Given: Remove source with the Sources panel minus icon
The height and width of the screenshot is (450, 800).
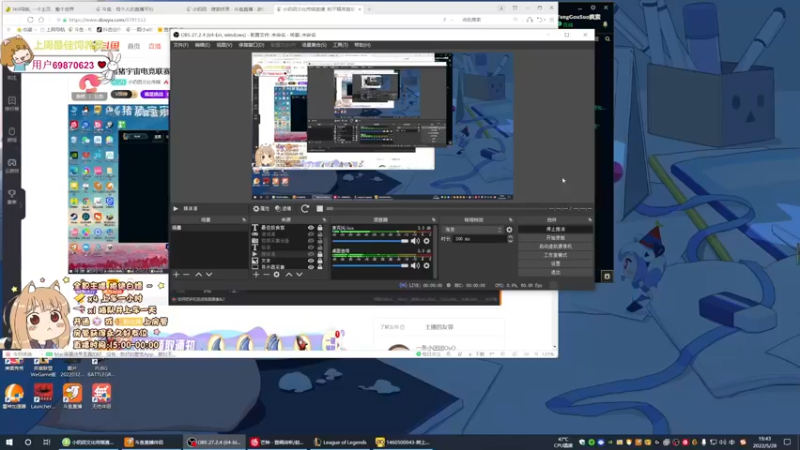Looking at the screenshot, I should click(266, 274).
